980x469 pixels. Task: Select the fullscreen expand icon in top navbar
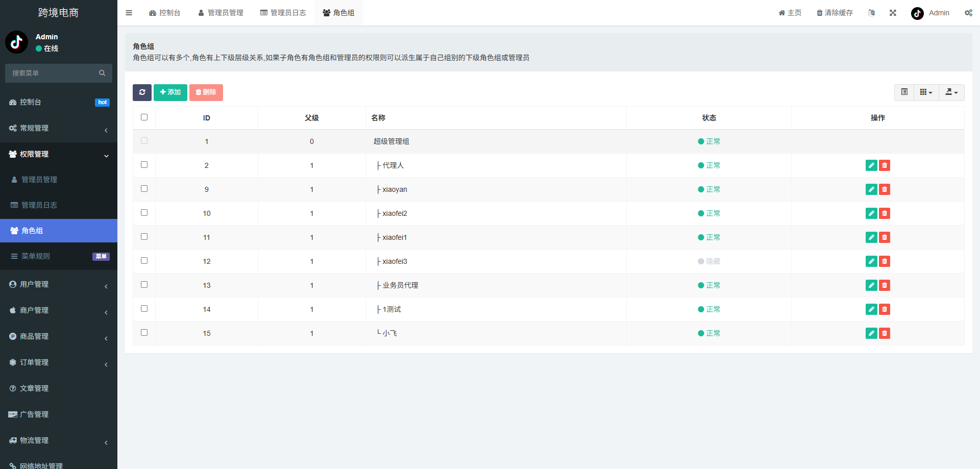[893, 12]
